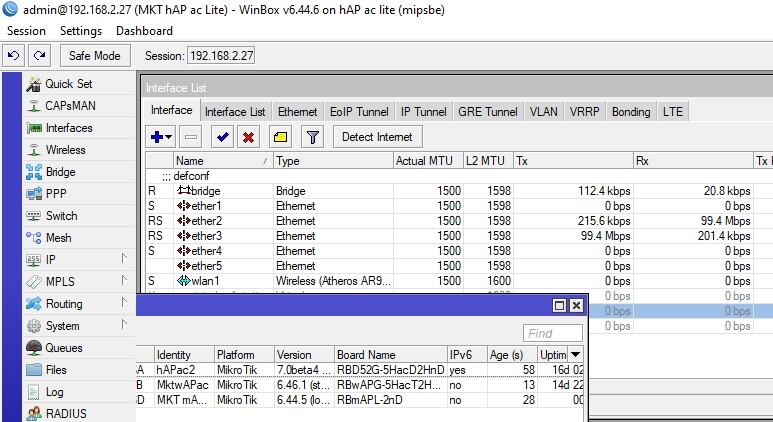Open Switch in sidebar

52,216
